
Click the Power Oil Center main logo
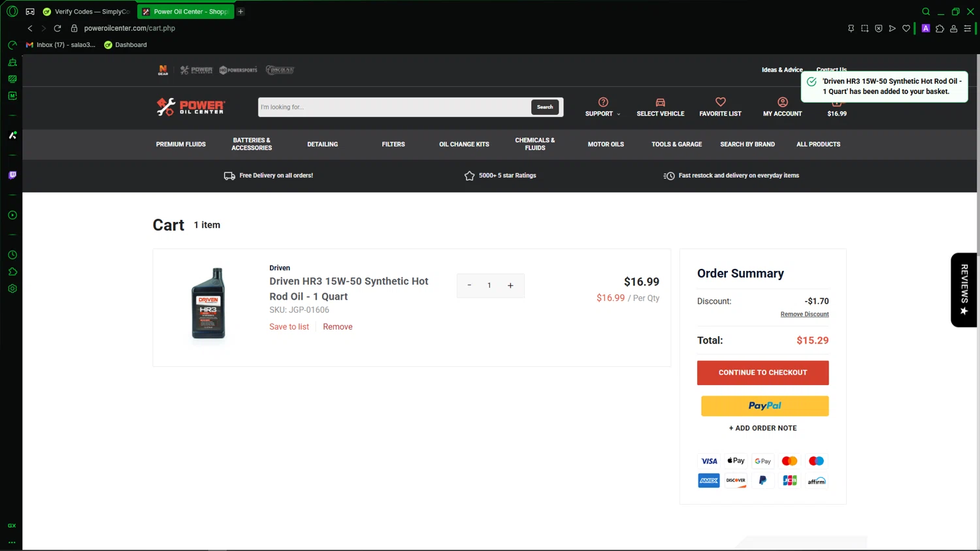pos(191,106)
